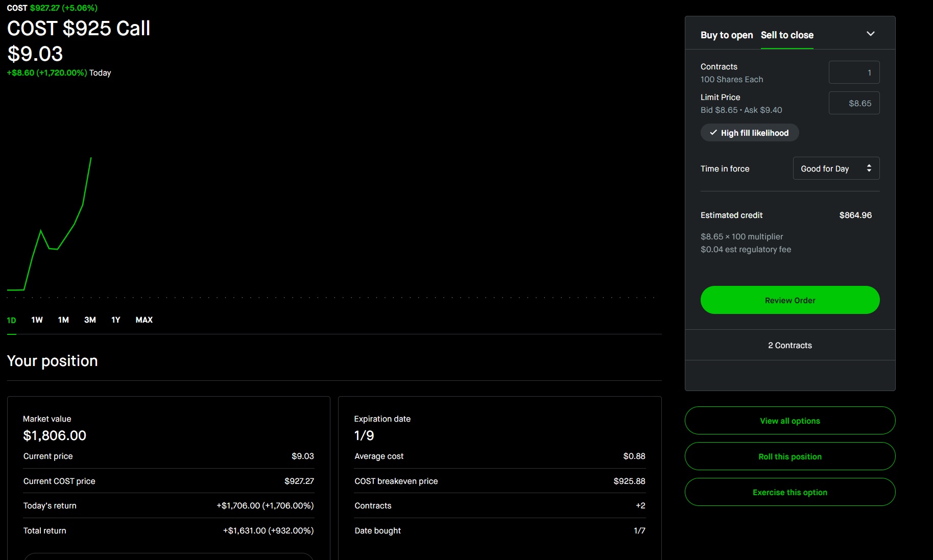Select the Sell to close tab
Image resolution: width=933 pixels, height=560 pixels.
pos(787,35)
